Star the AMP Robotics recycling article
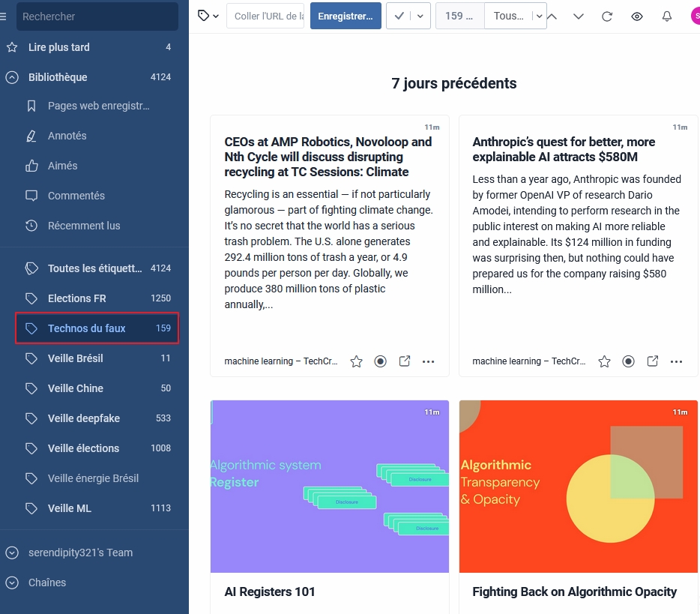The width and height of the screenshot is (700, 614). tap(356, 361)
